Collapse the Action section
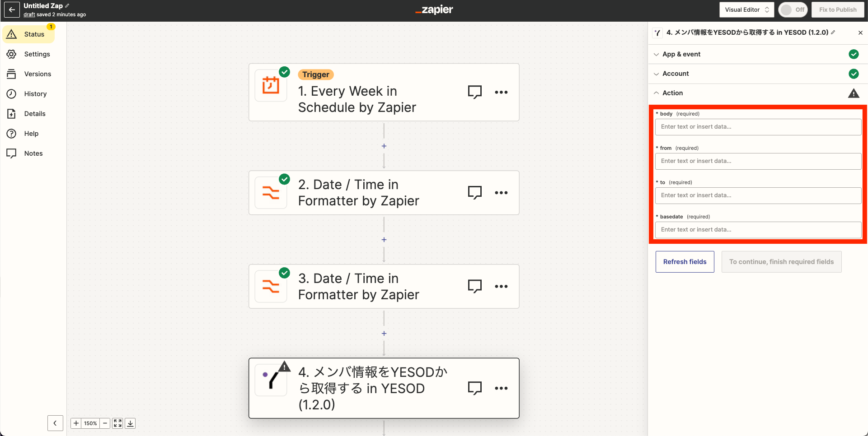868x436 pixels. tap(758, 93)
